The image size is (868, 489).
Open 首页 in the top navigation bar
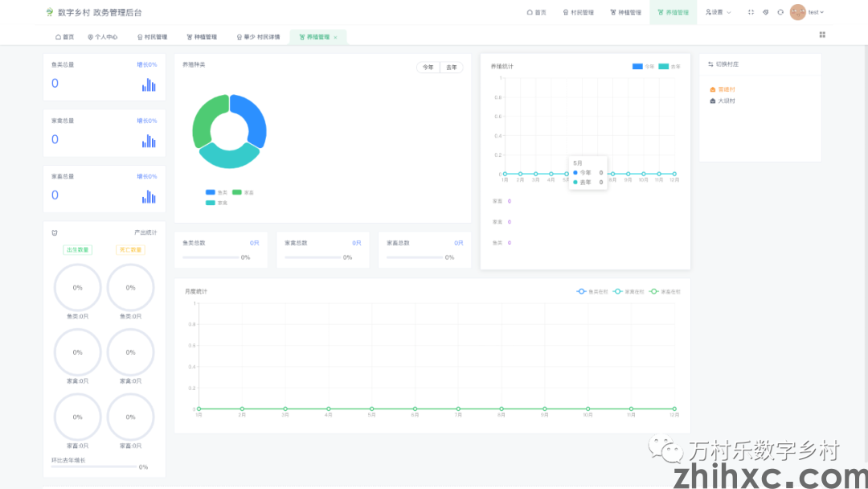coord(536,12)
